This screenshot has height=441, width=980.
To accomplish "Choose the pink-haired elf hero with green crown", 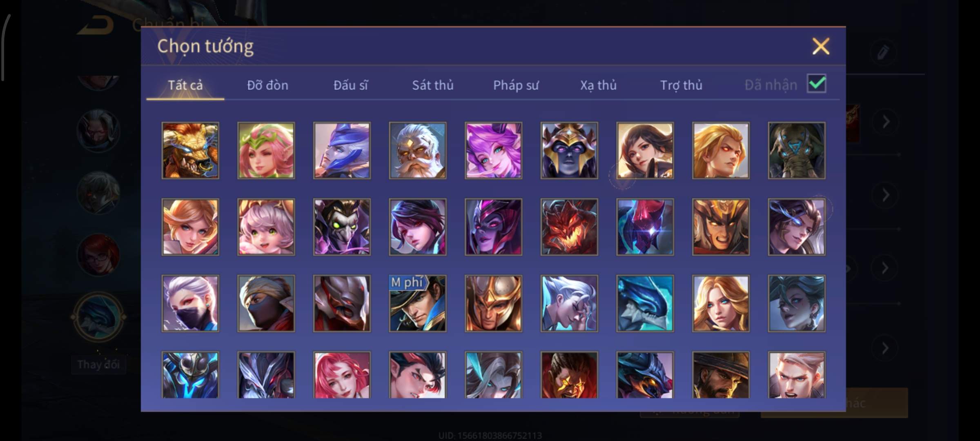I will pos(266,150).
